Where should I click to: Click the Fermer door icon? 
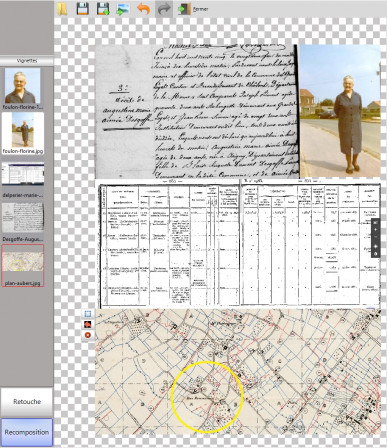[x=184, y=9]
